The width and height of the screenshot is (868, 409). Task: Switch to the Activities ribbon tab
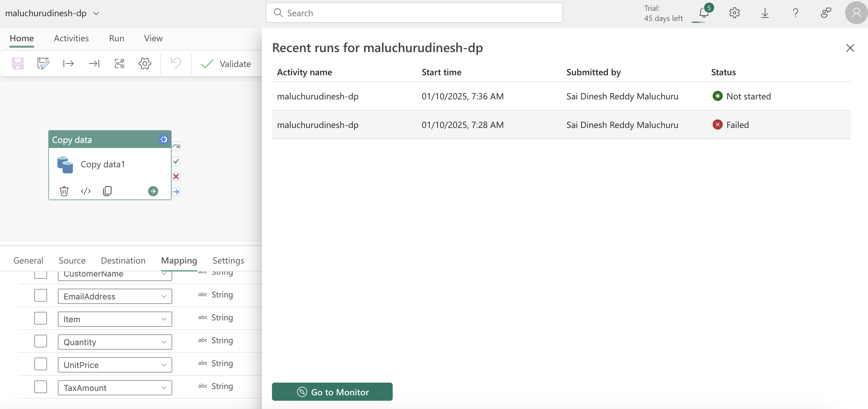point(71,38)
